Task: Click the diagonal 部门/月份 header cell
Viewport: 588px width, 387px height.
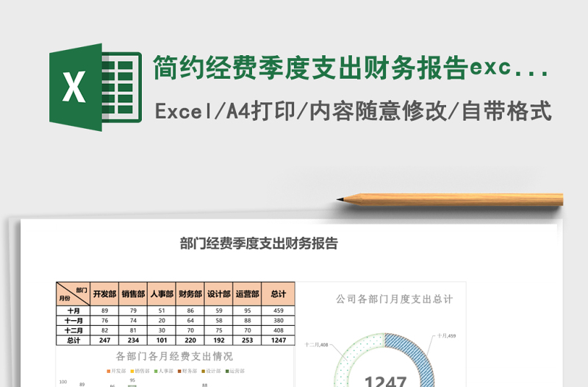Action: click(x=73, y=294)
